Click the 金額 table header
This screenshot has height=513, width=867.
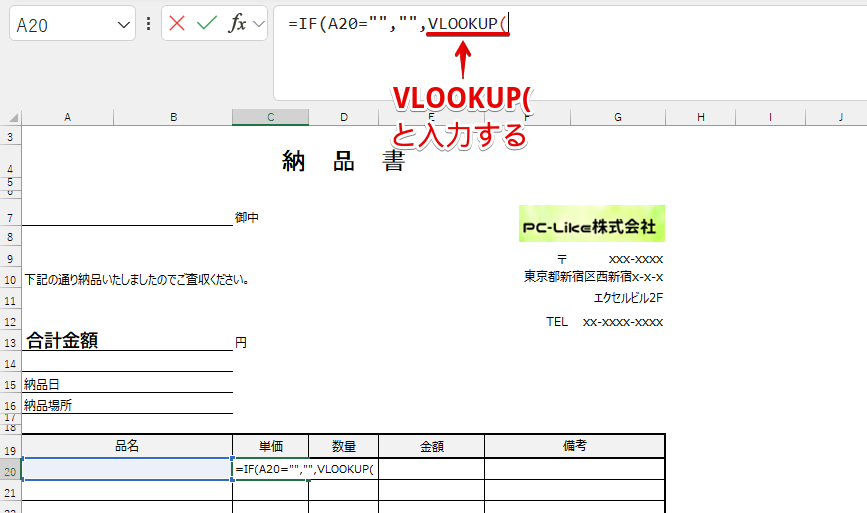tap(431, 447)
